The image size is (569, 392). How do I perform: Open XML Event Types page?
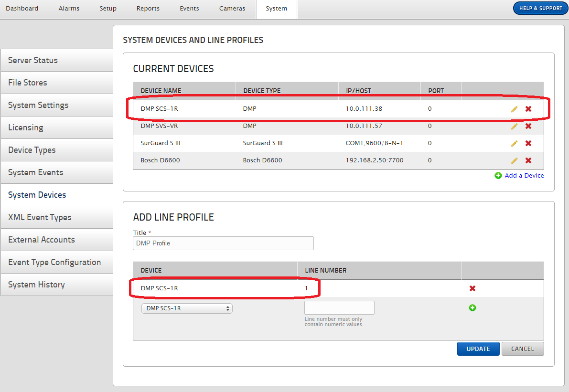click(x=57, y=218)
